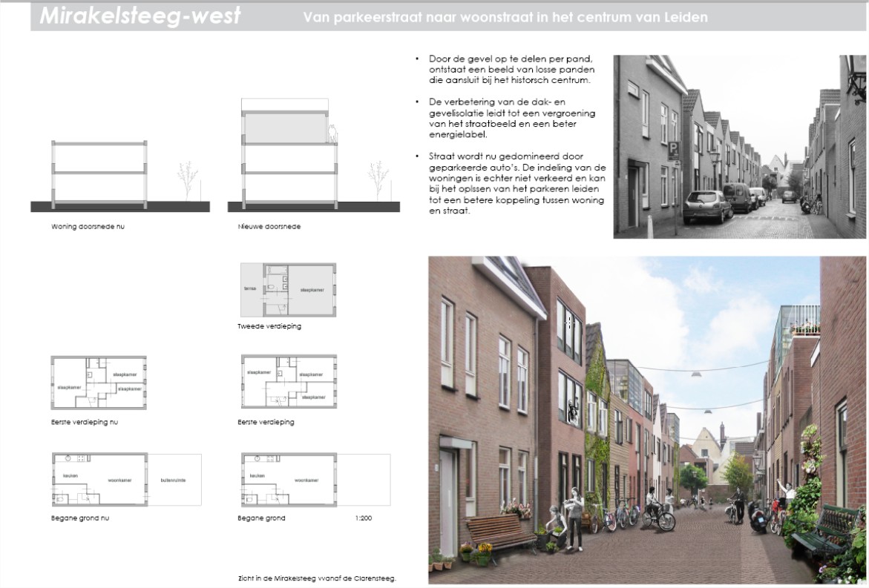Viewport: 869px width, 588px height.
Task: Click the 'terras' area in the second-floor plan
Action: tap(250, 288)
